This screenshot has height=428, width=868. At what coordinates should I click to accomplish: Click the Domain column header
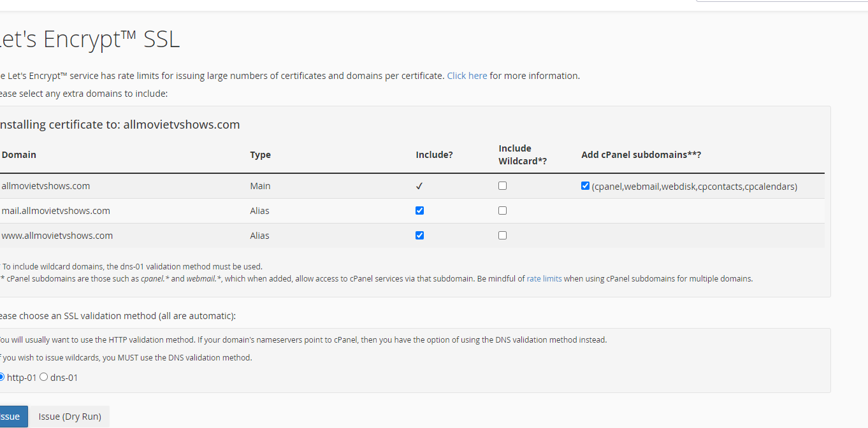point(19,155)
